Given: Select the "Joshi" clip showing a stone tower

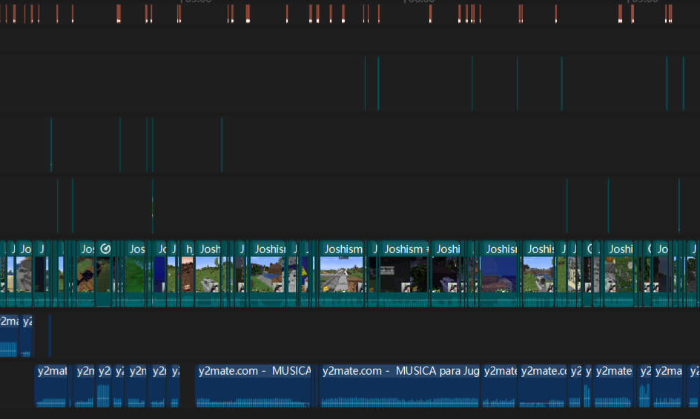Looking at the screenshot, I should click(619, 273).
